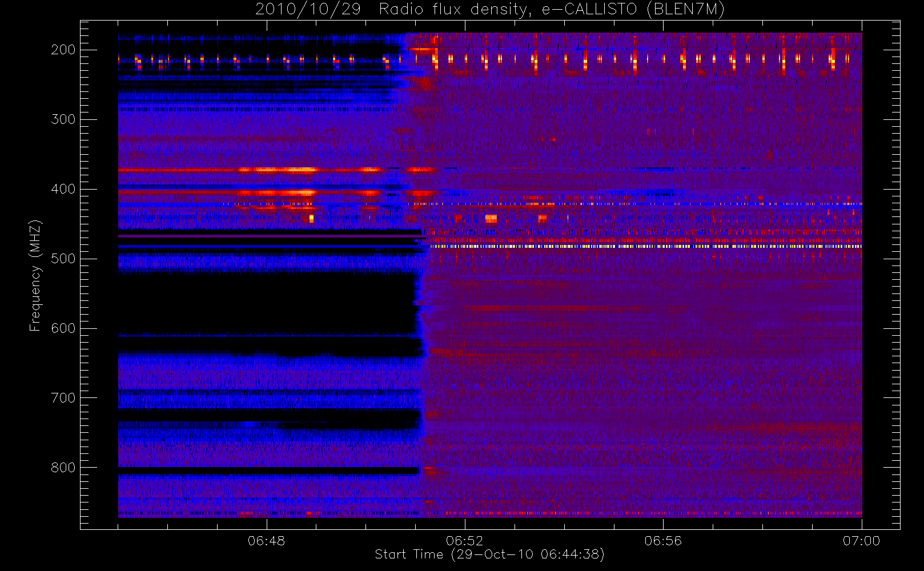Click the 06:48 time tick label

267,541
